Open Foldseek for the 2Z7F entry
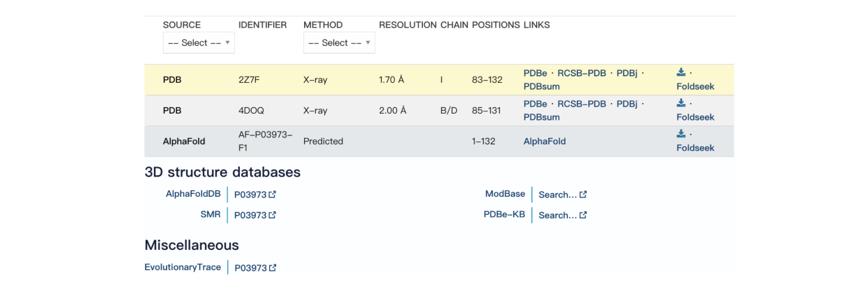Screen dimensions: 868x290 [x=695, y=87]
